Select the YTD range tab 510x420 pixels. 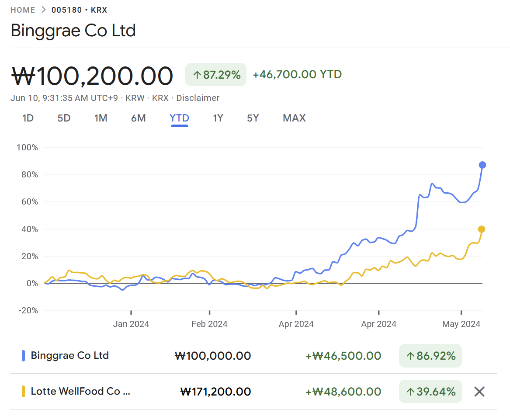[179, 118]
